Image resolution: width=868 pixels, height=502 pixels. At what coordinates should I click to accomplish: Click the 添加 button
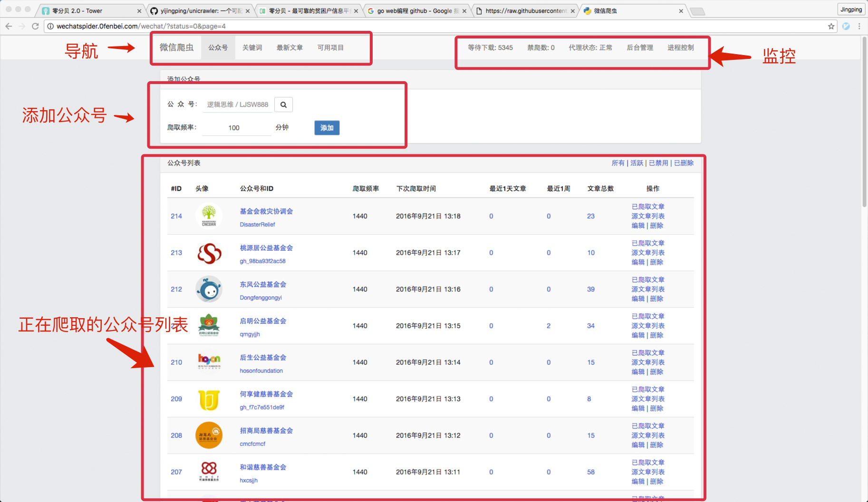pos(327,128)
